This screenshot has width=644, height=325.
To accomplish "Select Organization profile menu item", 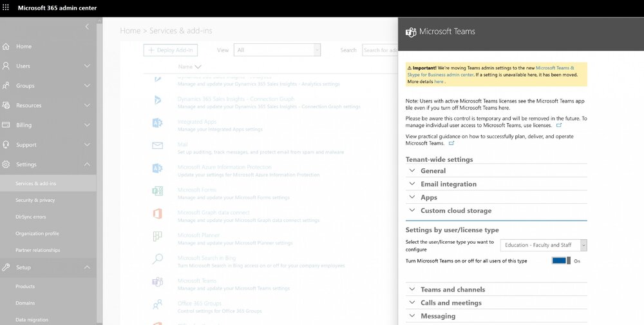I will pos(37,233).
